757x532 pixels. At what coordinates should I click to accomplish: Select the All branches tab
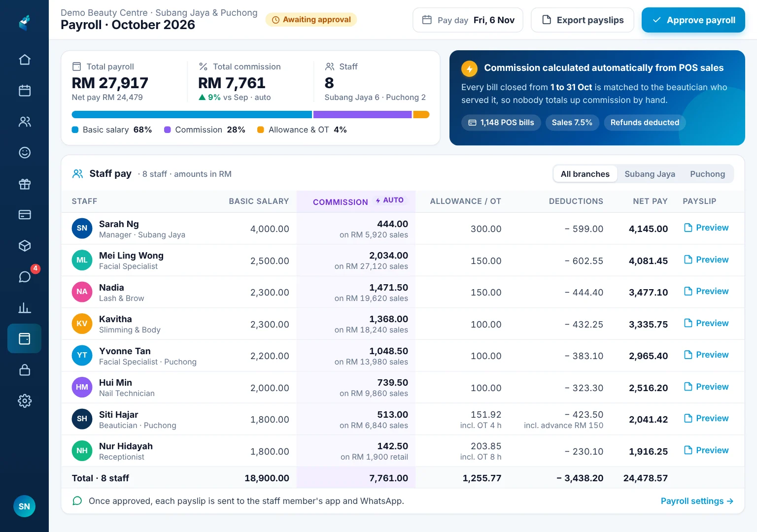(x=585, y=174)
